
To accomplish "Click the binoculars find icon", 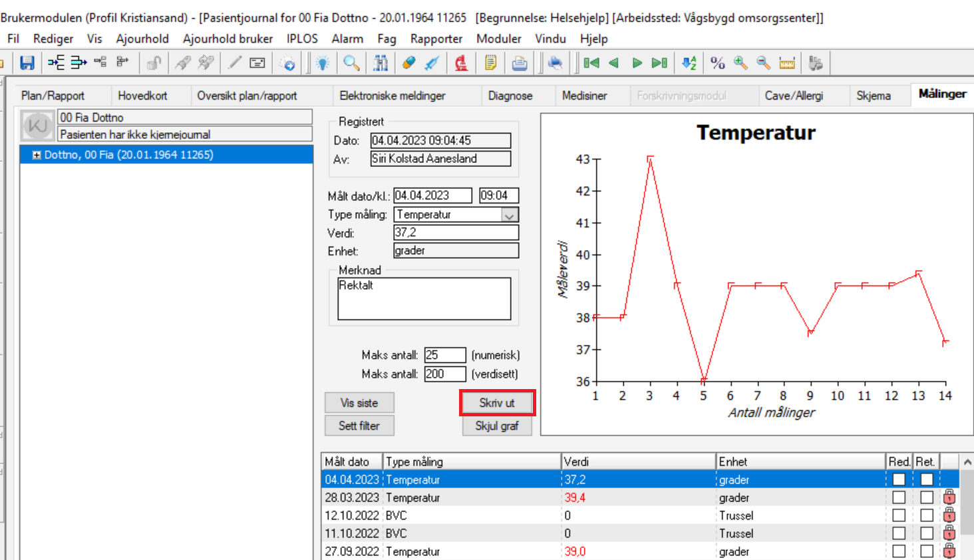I will point(381,63).
